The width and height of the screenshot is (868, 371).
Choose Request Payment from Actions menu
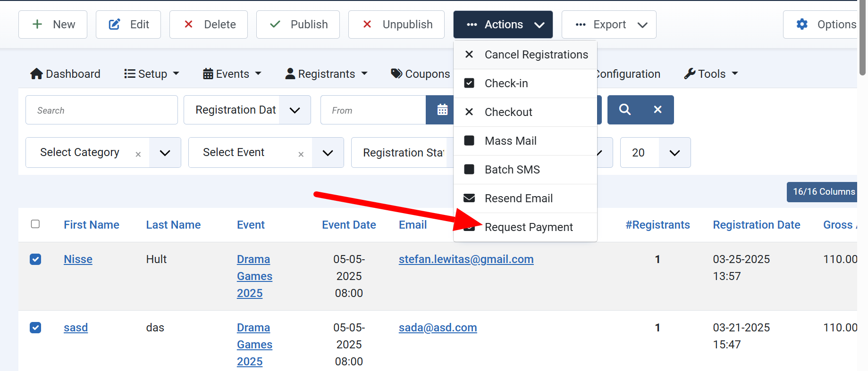(x=525, y=227)
